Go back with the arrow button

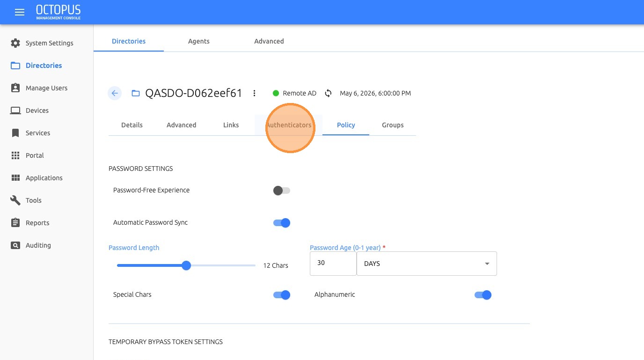tap(115, 93)
